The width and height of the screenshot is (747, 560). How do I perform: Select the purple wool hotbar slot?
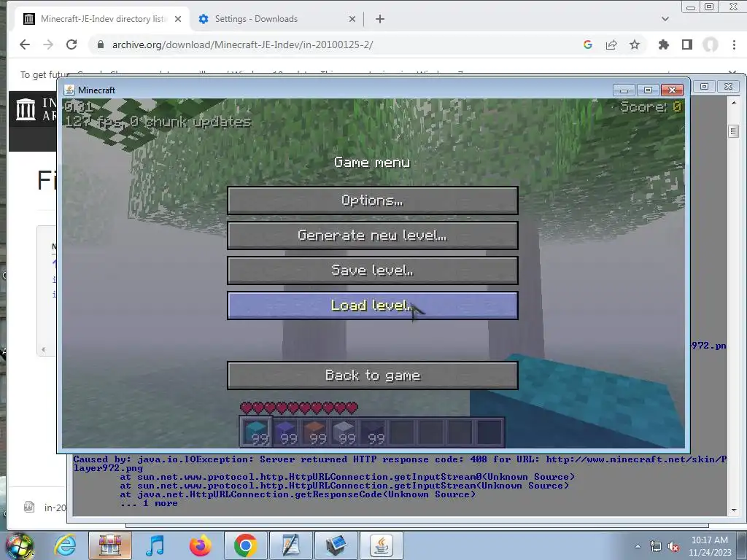click(x=286, y=432)
